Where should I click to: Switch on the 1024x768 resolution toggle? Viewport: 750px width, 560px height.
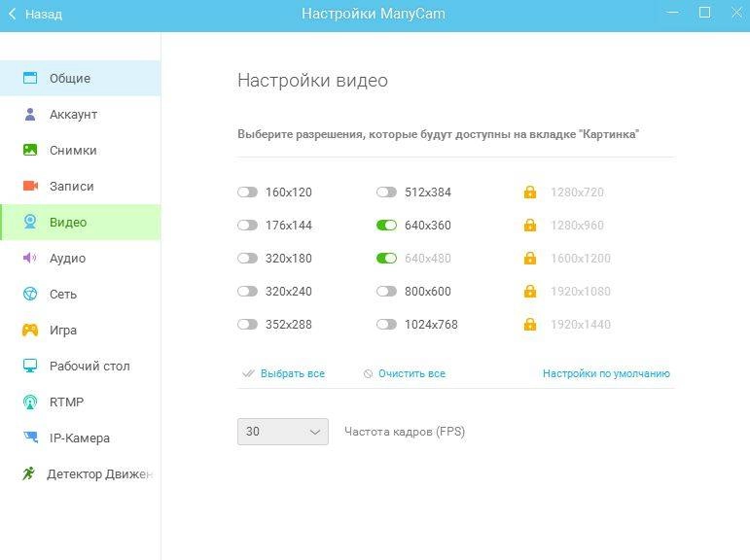386,324
